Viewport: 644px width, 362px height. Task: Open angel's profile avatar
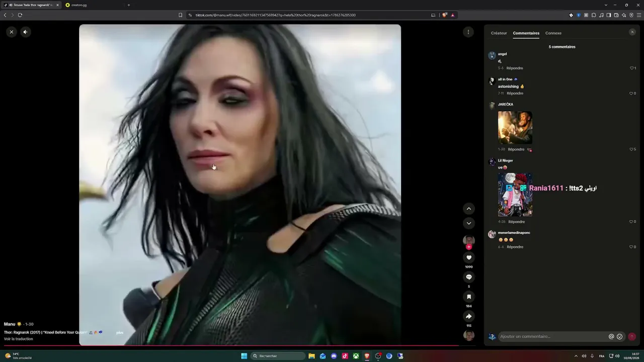[492, 55]
